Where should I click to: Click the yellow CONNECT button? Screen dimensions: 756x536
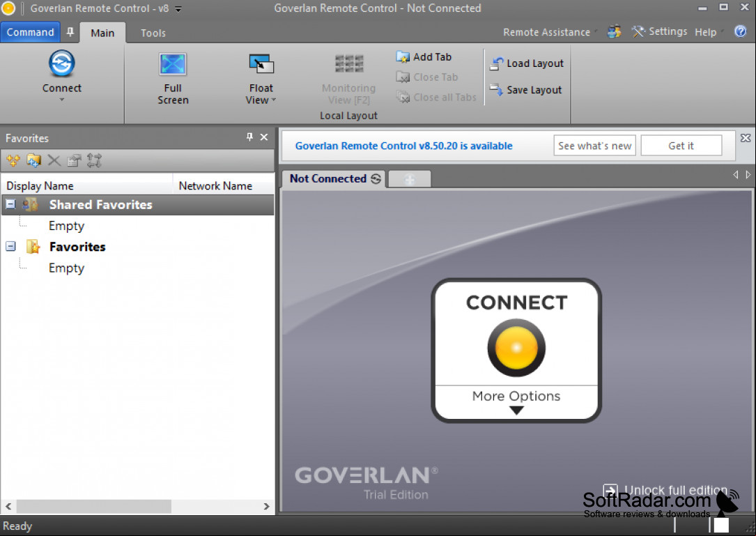click(516, 347)
